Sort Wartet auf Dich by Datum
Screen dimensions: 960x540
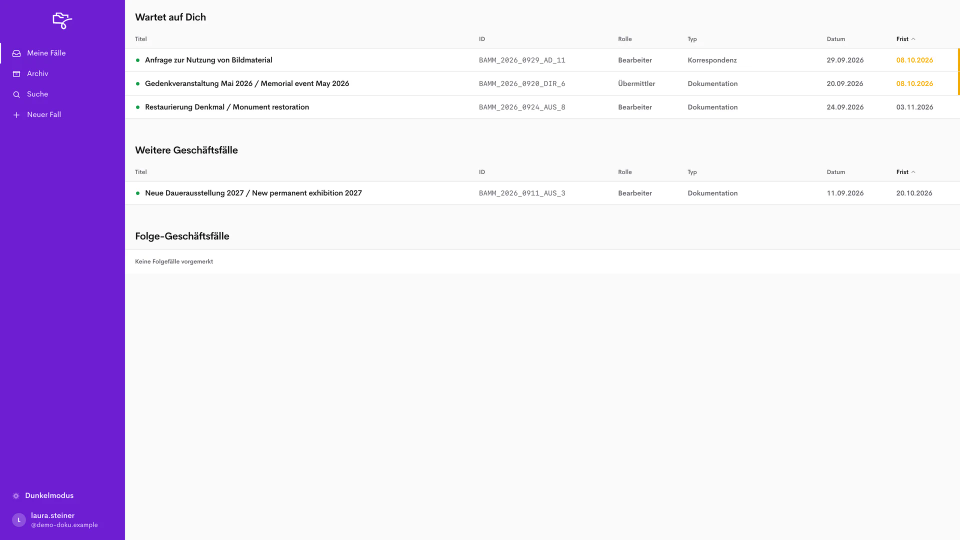[x=836, y=39]
